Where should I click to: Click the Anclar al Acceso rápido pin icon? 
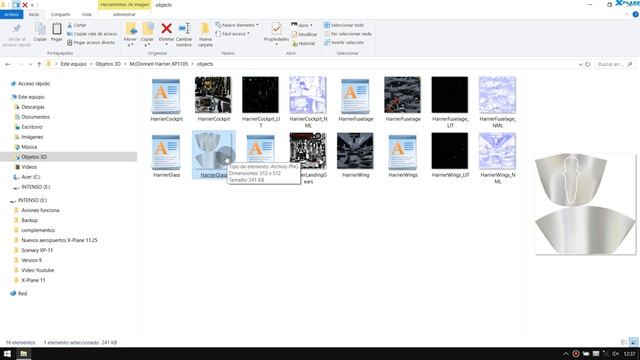tap(17, 29)
